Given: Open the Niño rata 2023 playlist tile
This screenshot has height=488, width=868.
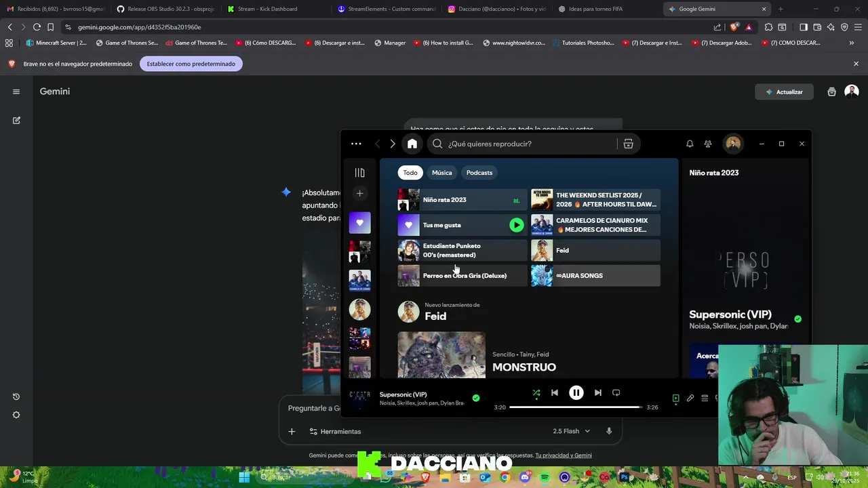Looking at the screenshot, I should (462, 200).
